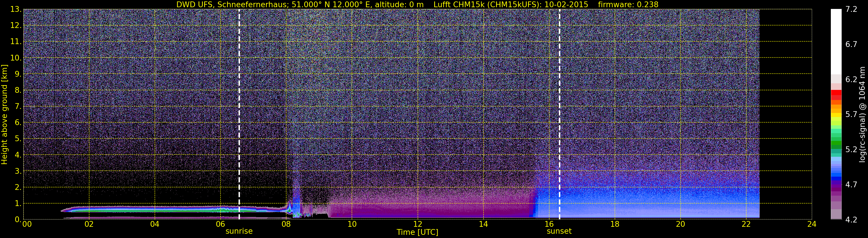The image size is (868, 238).
Task: Click the height axis tick label 5.
Action: [18, 139]
